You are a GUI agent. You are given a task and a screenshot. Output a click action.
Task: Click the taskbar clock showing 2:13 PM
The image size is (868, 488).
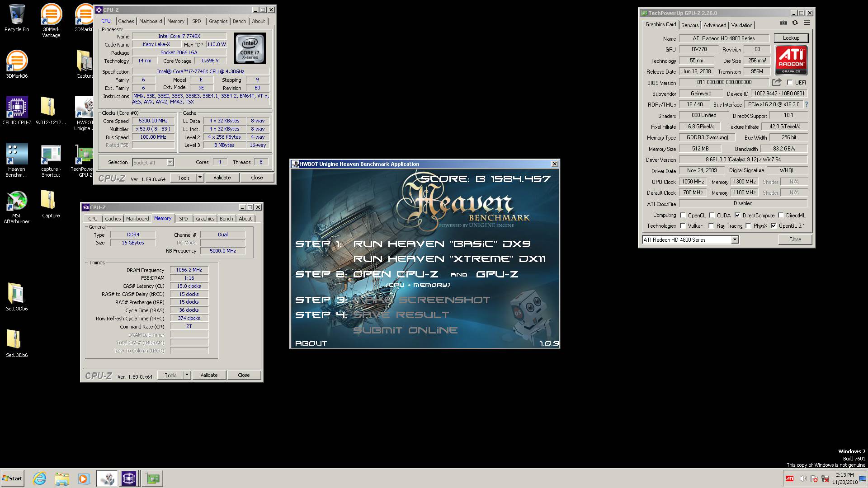(x=845, y=479)
